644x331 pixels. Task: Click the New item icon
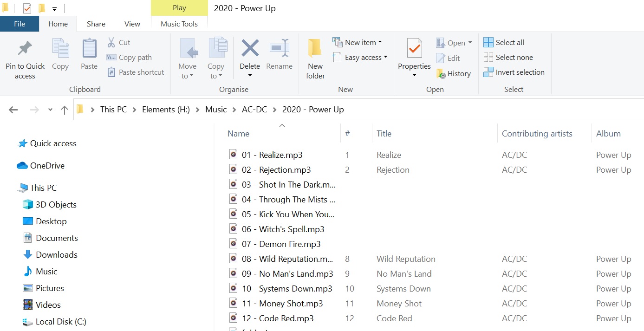tap(337, 42)
